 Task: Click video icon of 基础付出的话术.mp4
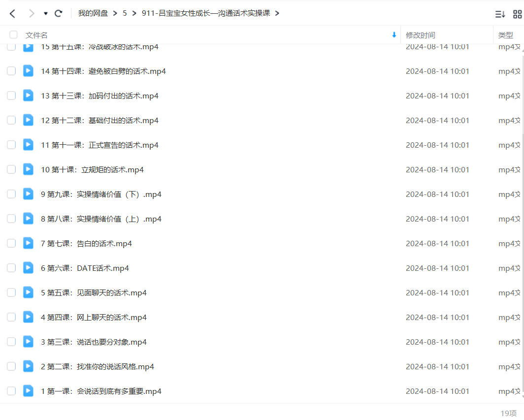pos(28,120)
